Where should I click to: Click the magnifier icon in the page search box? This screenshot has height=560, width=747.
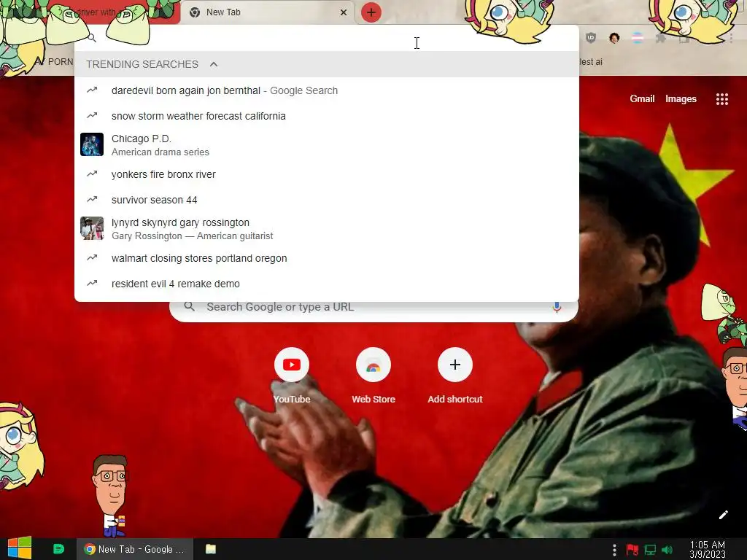coord(189,307)
